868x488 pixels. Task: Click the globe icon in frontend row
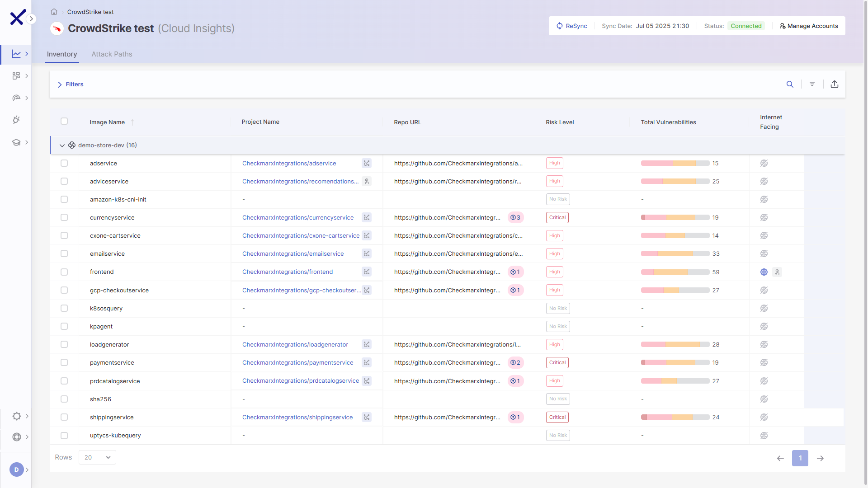point(764,272)
